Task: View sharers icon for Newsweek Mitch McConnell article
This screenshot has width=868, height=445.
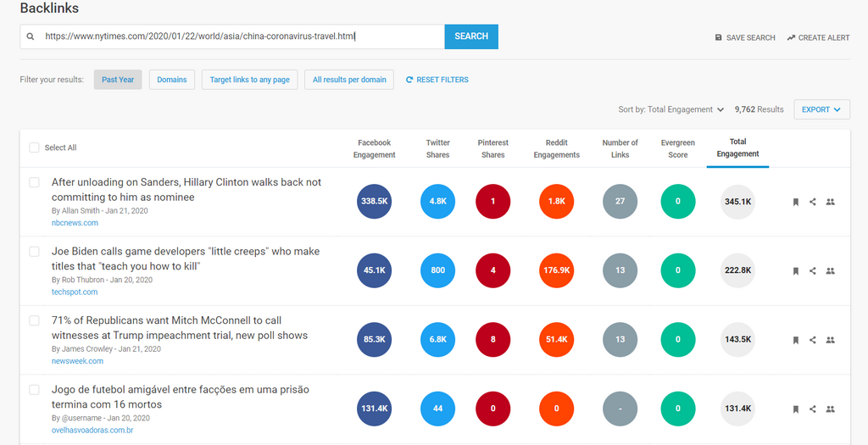Action: pos(830,340)
